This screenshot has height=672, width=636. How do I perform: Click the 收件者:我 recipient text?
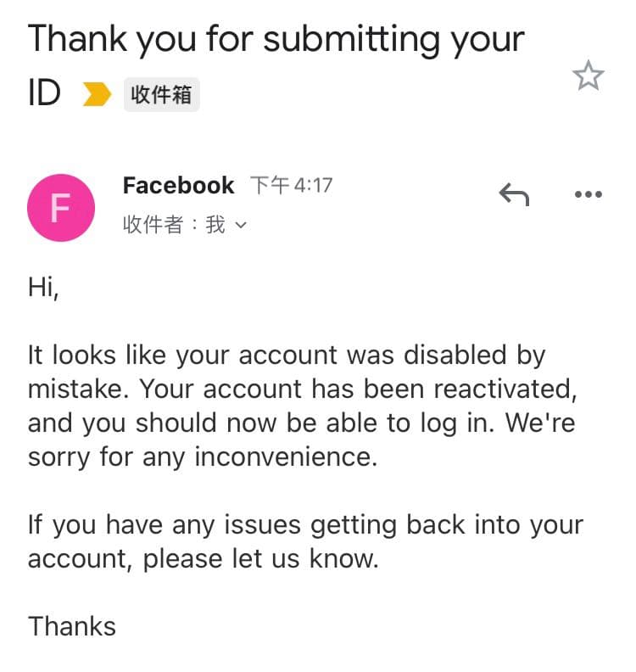[174, 225]
